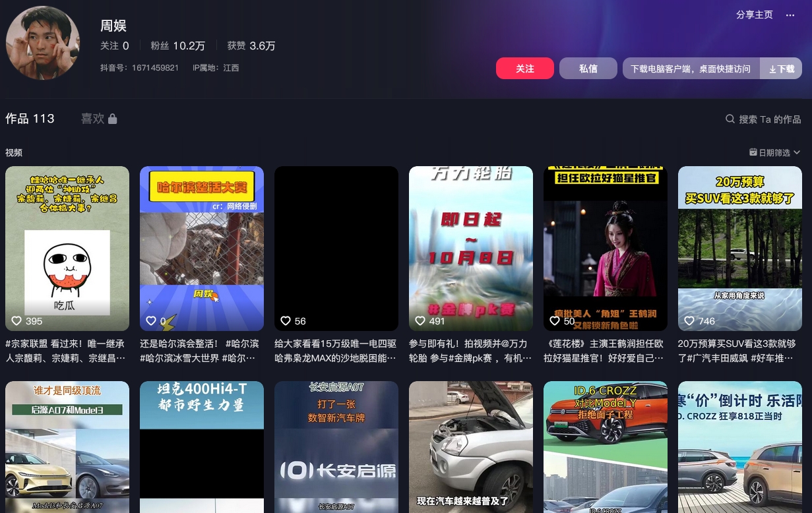Open the 担任欧拉好猫星推官 video thumbnail
This screenshot has width=812, height=513.
click(606, 249)
